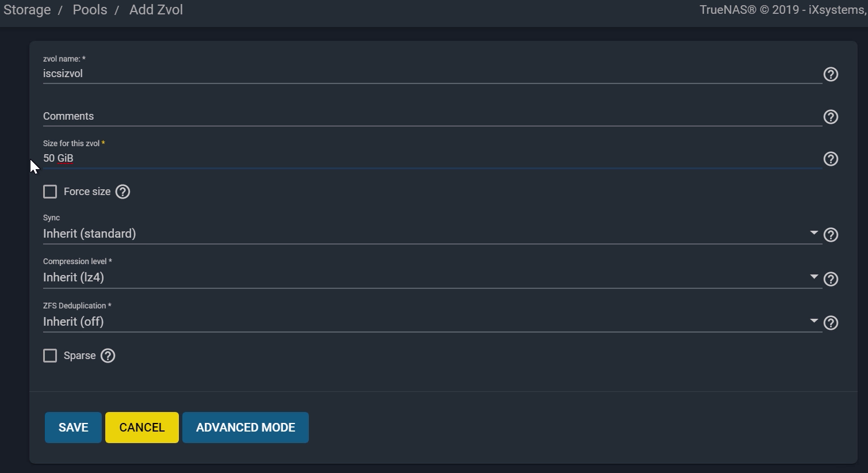Show Compression level help tooltip
Screen dimensions: 868x473
tap(831, 279)
